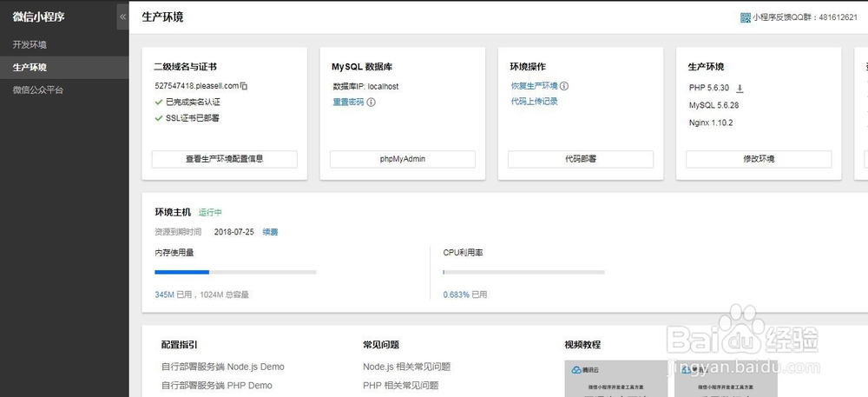Copy the domain 527547418.pleasell.com via copy icon
This screenshot has height=397, width=868.
[x=244, y=86]
